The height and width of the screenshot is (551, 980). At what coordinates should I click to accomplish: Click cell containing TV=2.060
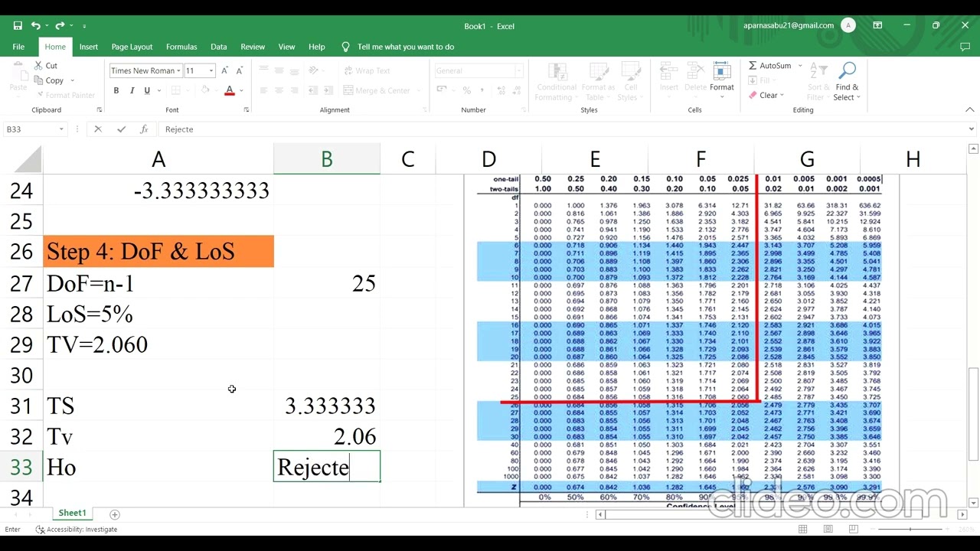point(158,344)
